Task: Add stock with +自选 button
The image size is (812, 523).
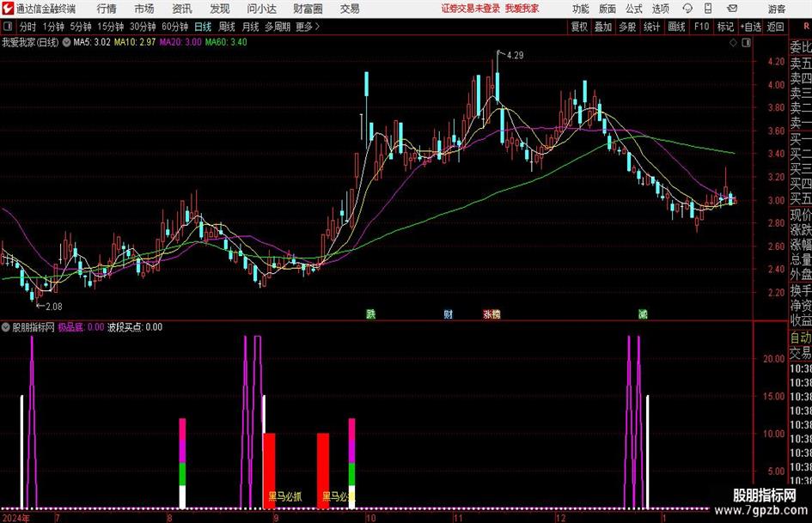Action: pyautogui.click(x=751, y=27)
